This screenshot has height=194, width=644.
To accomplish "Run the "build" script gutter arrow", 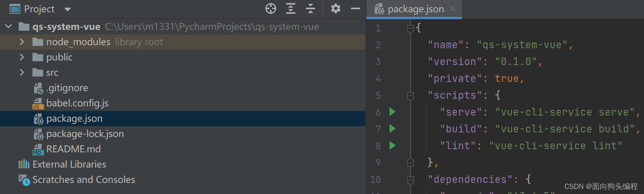I will pyautogui.click(x=392, y=129).
